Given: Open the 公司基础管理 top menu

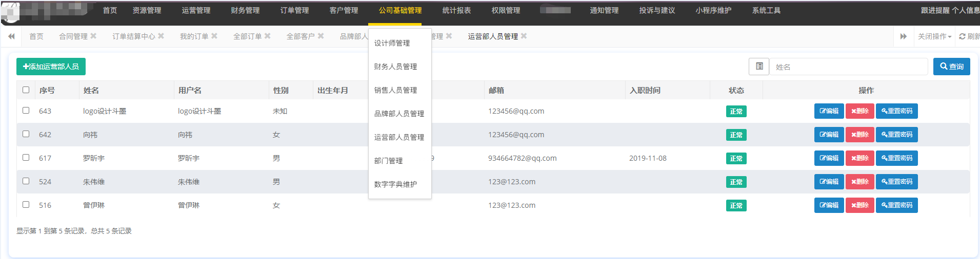Looking at the screenshot, I should point(400,10).
